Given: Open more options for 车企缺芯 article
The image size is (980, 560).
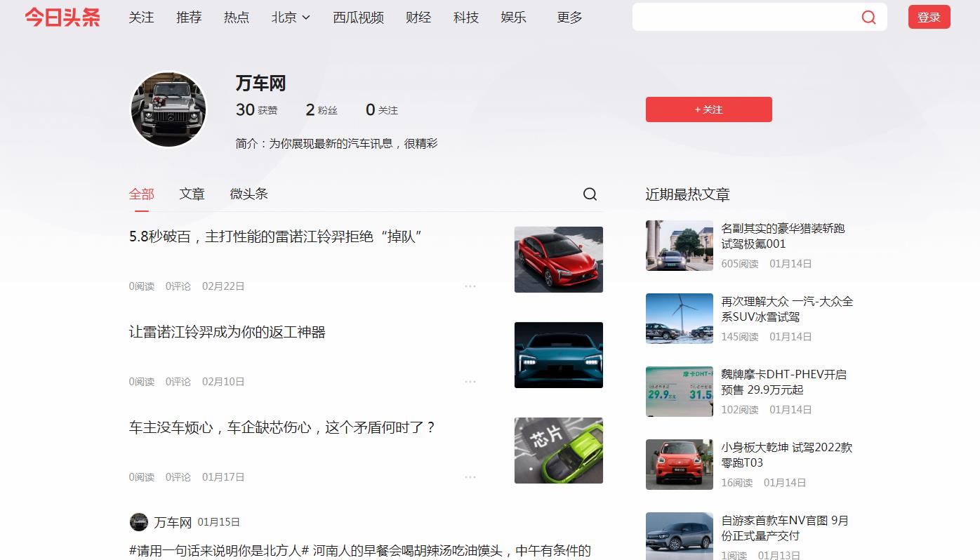Looking at the screenshot, I should tap(470, 477).
